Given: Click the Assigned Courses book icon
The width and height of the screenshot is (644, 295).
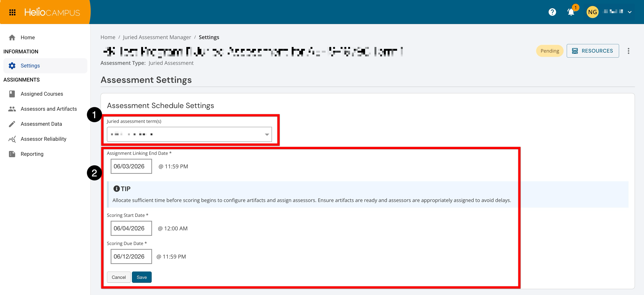Looking at the screenshot, I should (x=12, y=94).
